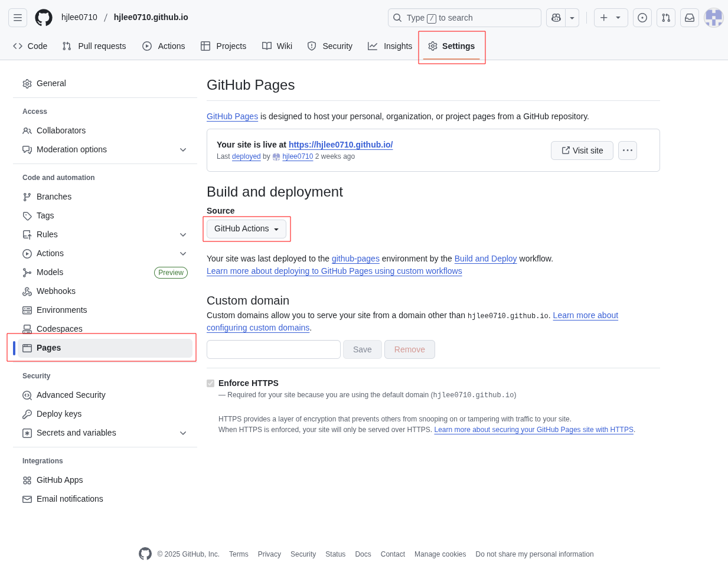Toggle the Enforce HTTPS checkbox
The height and width of the screenshot is (569, 728).
[210, 383]
